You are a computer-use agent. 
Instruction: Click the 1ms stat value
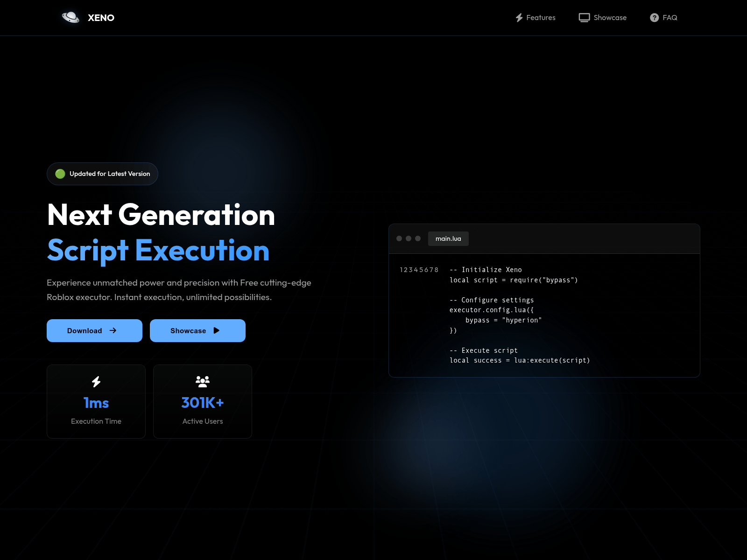(96, 403)
